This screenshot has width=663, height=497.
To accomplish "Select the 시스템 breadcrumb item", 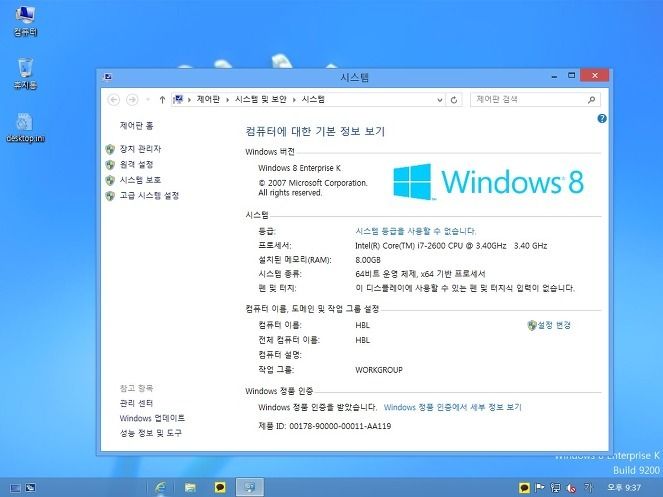I will (x=313, y=99).
